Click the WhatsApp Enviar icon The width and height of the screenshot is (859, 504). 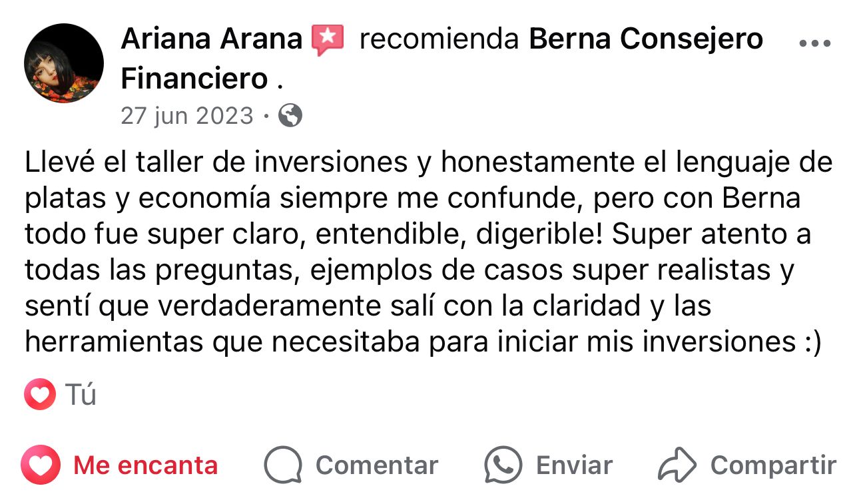503,465
